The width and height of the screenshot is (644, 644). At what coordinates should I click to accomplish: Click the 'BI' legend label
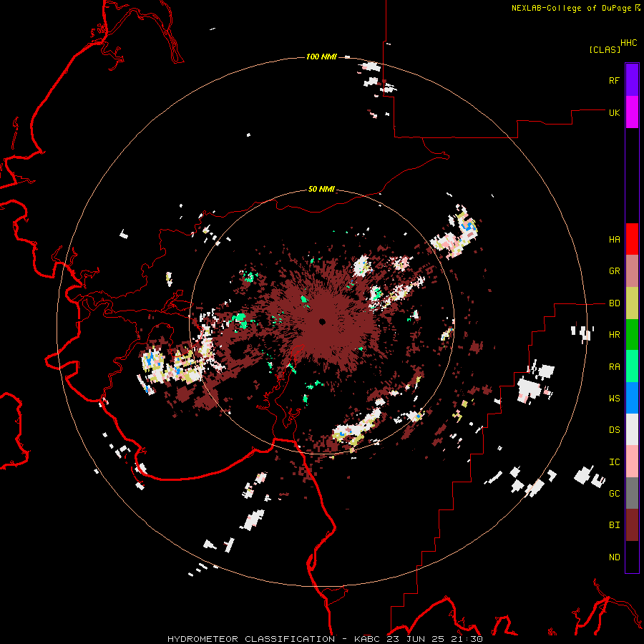614,525
